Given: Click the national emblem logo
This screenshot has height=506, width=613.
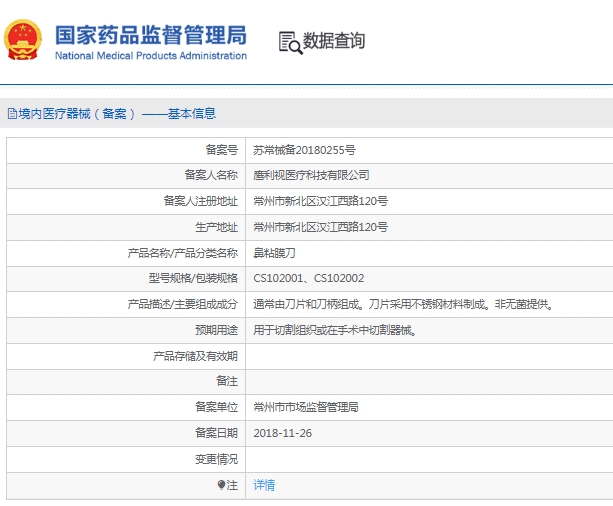Looking at the screenshot, I should tap(23, 39).
